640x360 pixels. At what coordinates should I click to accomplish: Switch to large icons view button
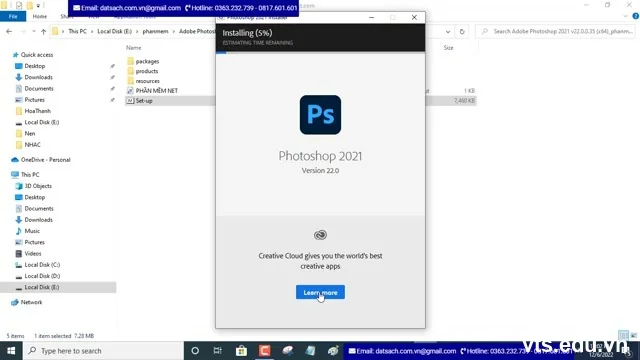click(634, 336)
